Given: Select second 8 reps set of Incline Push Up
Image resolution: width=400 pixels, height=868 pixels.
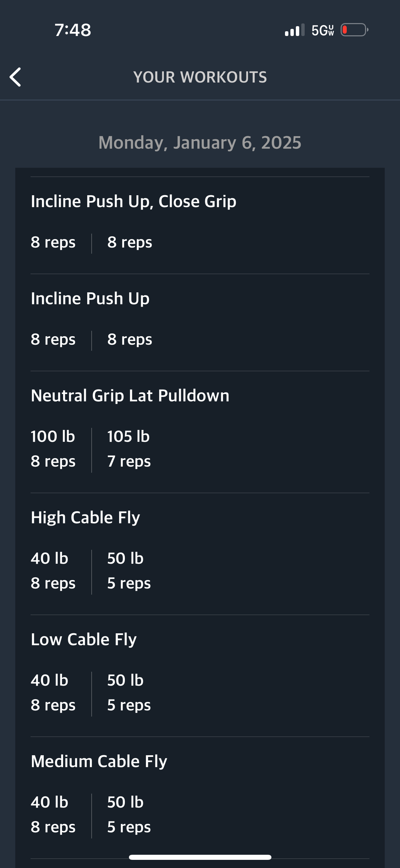Looking at the screenshot, I should point(130,339).
